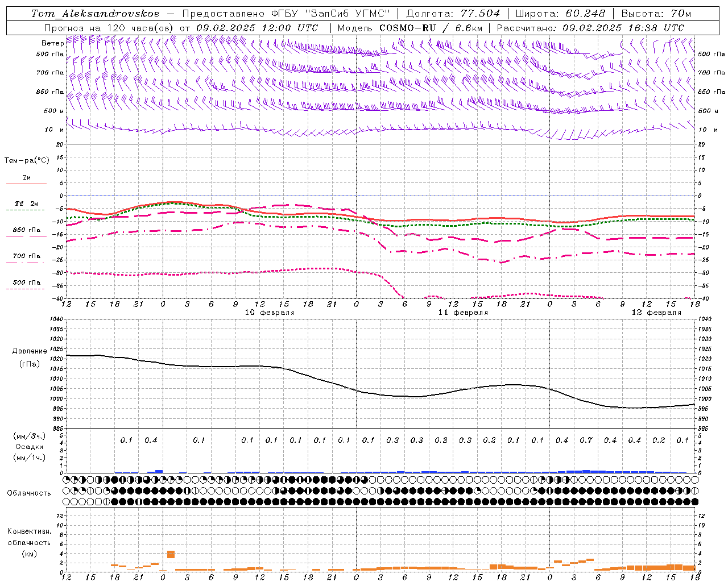
Task: Click the Рассчитано: 09.02.2025 16:38 UTC timestamp
Action: 590,28
